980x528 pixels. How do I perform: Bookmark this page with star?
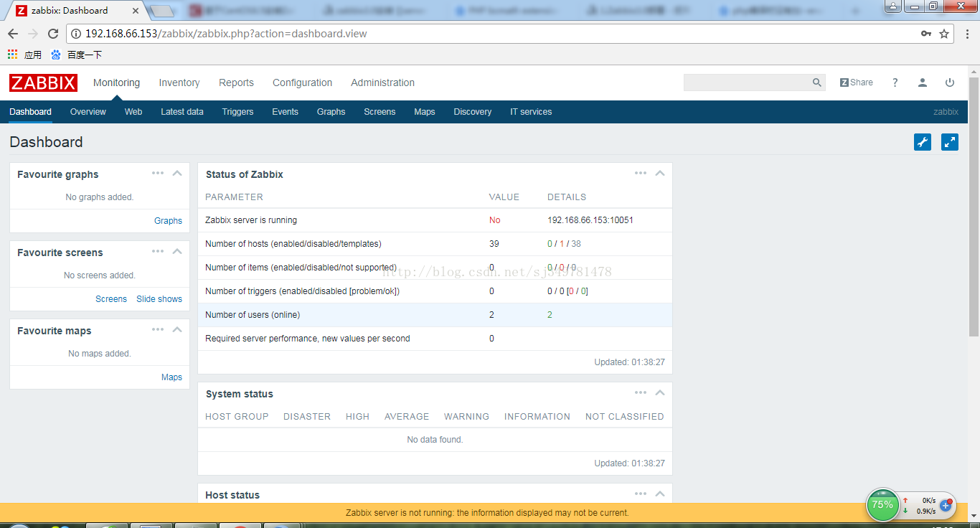[944, 34]
